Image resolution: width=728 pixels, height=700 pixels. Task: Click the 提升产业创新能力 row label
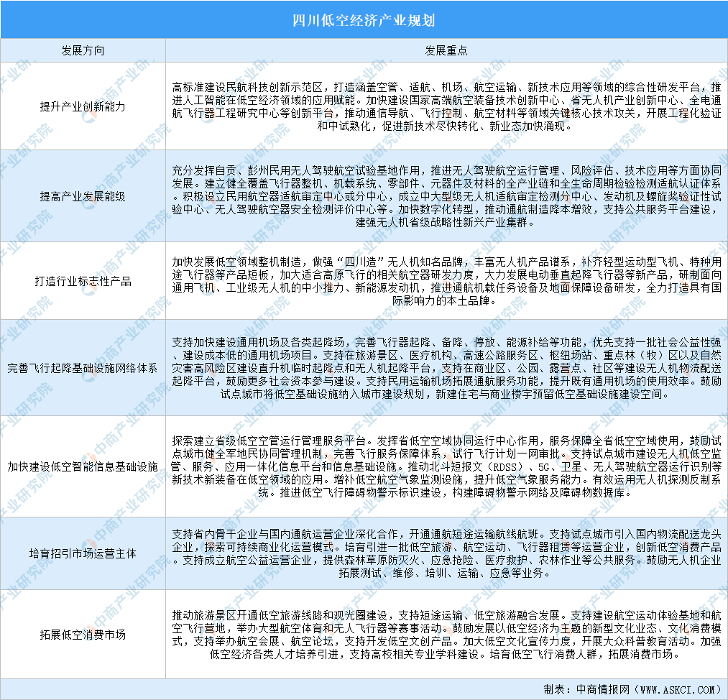[83, 106]
